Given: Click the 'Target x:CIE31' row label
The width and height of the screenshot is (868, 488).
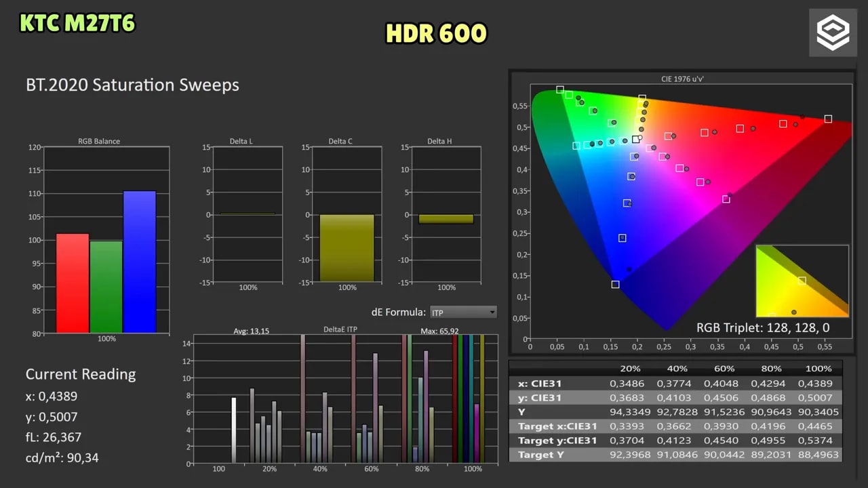Looking at the screenshot, I should (x=557, y=426).
